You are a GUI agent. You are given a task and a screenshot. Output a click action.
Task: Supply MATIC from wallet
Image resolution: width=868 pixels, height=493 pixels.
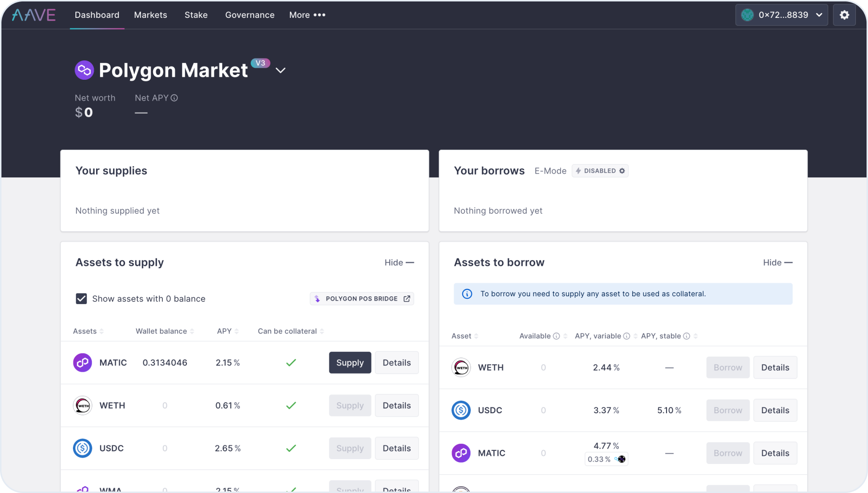[350, 362]
